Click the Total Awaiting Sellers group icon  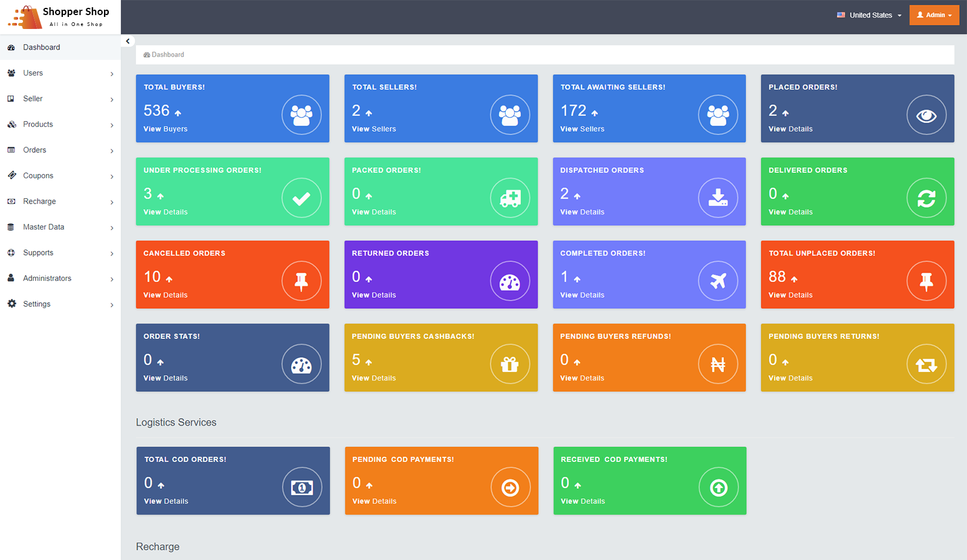718,115
